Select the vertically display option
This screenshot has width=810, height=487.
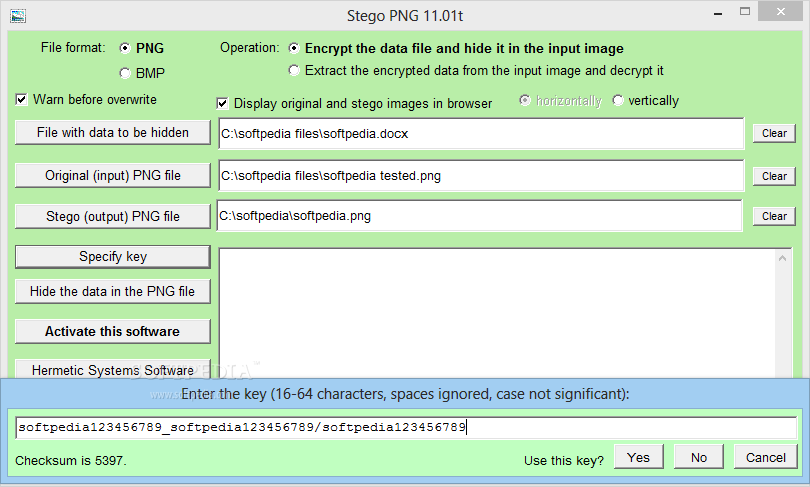click(x=617, y=100)
